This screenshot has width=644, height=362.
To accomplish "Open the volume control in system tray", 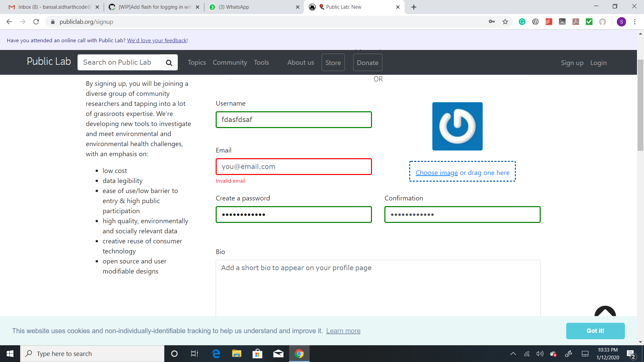I will click(x=540, y=354).
